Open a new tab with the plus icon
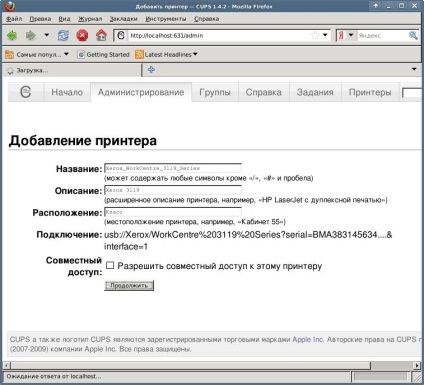424x385 pixels. point(151,69)
